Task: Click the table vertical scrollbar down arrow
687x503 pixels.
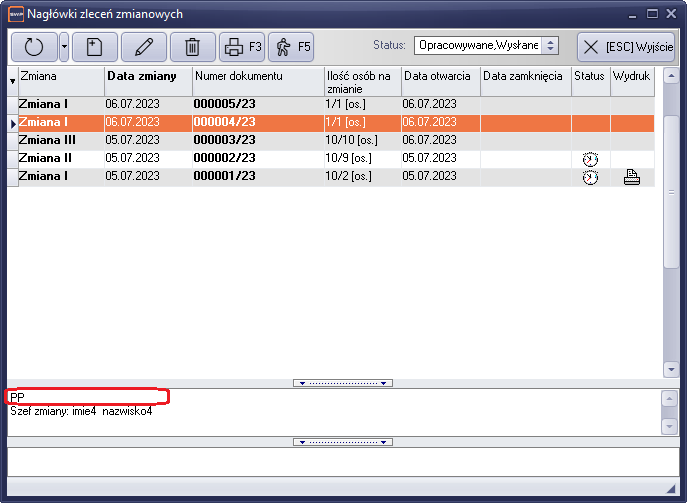Action: point(671,369)
